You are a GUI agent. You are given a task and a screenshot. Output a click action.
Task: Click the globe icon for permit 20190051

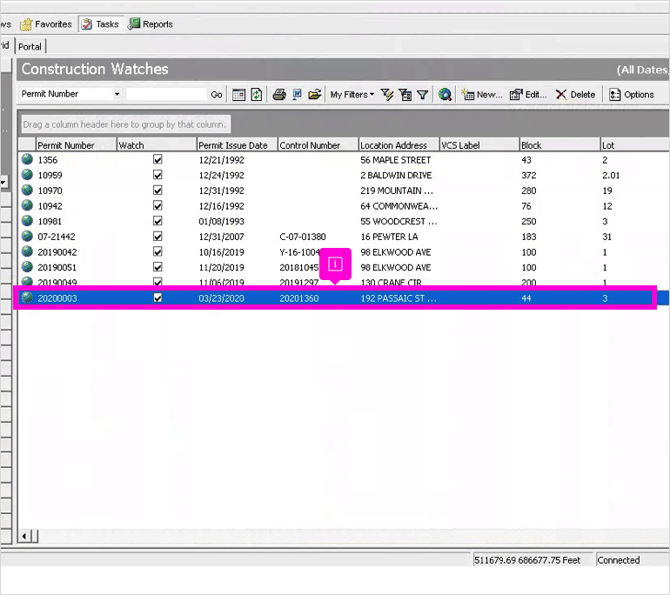(x=27, y=267)
